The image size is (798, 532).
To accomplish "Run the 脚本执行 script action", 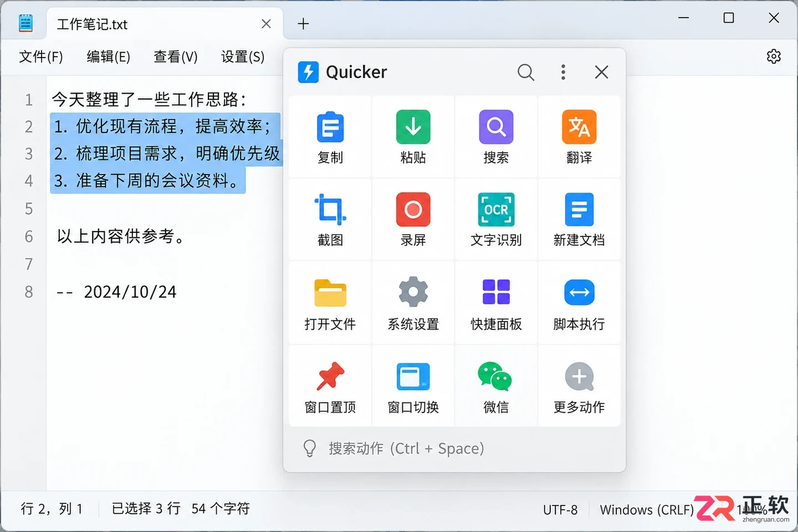I will coord(579,303).
